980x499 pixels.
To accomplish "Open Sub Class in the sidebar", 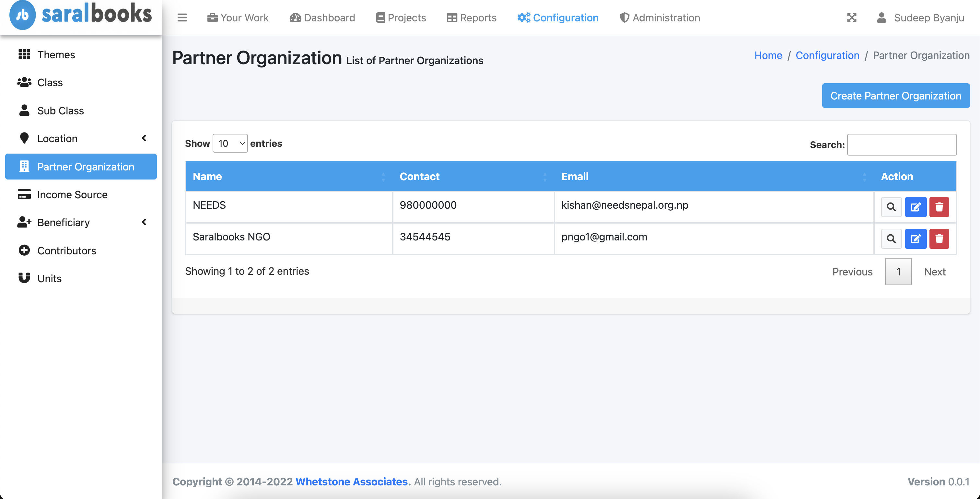I will tap(81, 111).
